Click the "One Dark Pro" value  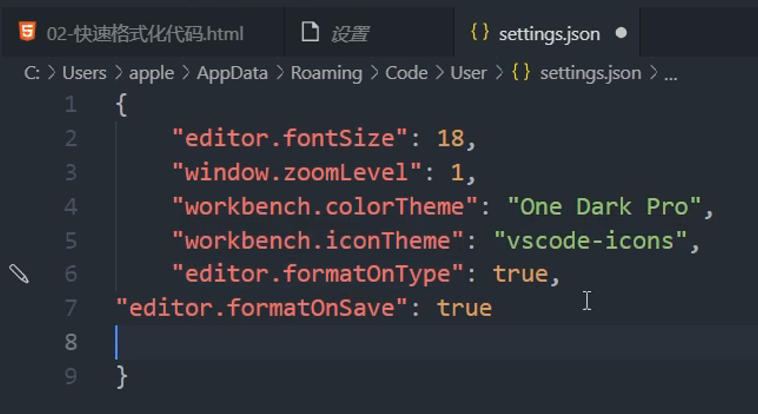[x=604, y=207]
